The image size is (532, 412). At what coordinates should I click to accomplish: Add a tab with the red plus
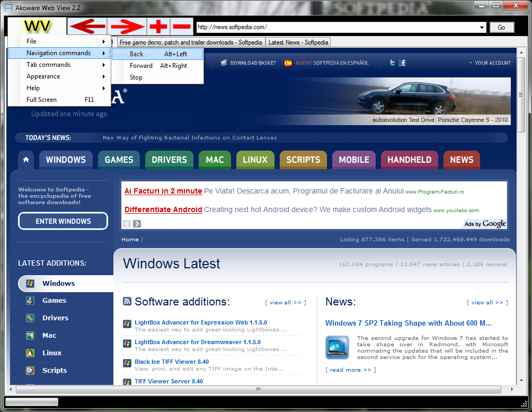pos(158,26)
